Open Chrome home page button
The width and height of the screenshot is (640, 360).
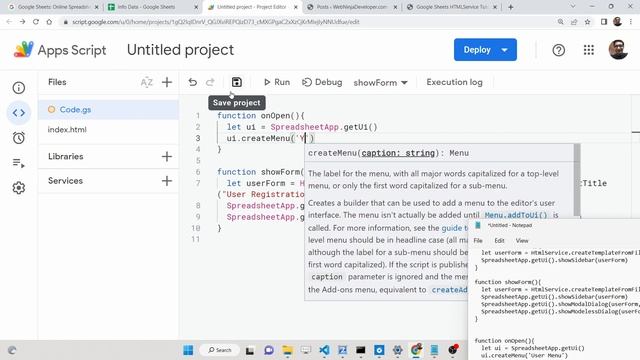point(49,22)
